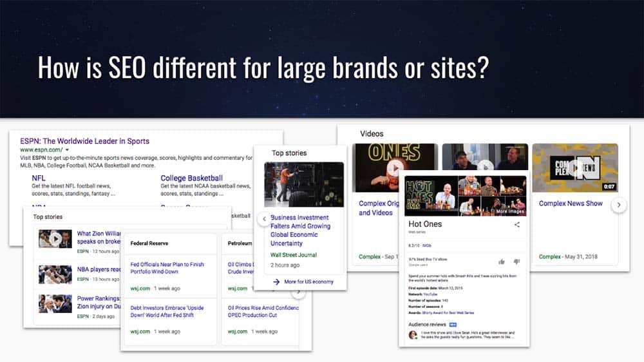The height and width of the screenshot is (362, 644).
Task: Click 'Complex - May 31, 2018' source line
Action: (568, 257)
